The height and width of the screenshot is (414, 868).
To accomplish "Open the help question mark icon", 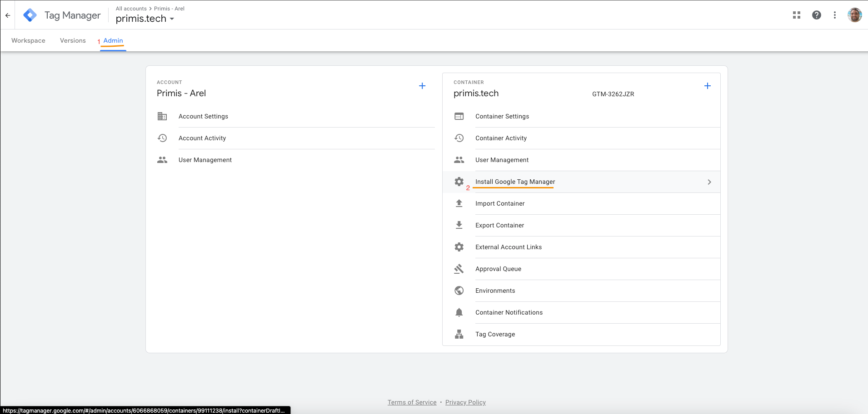I will [817, 15].
